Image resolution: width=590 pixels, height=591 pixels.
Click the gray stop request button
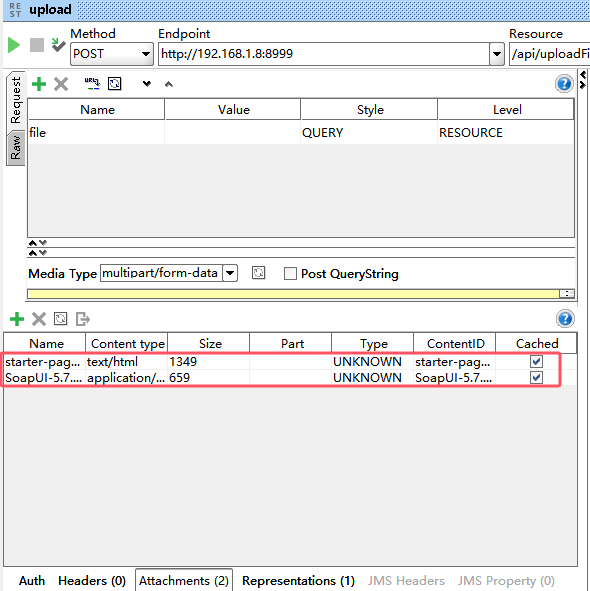coord(37,45)
